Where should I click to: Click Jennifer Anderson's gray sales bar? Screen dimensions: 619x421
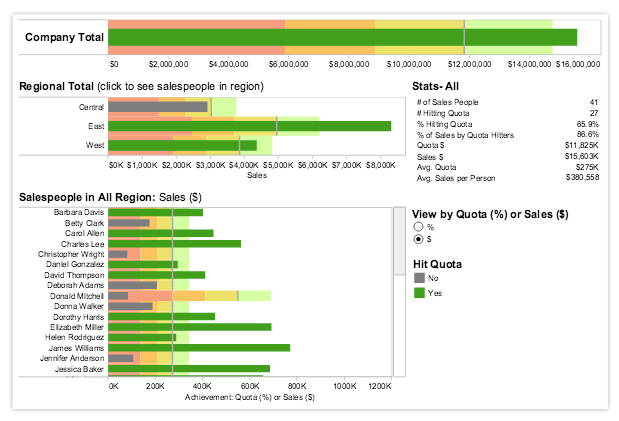[x=121, y=357]
